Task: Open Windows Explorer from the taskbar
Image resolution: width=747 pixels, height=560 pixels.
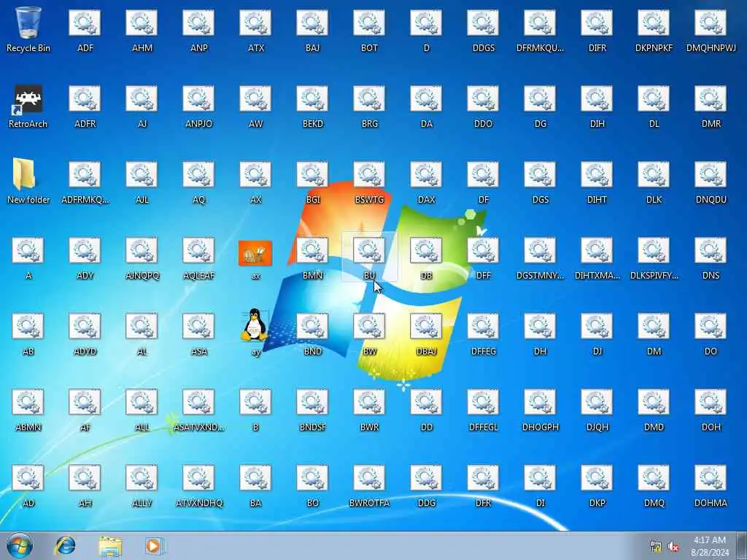Action: (111, 546)
